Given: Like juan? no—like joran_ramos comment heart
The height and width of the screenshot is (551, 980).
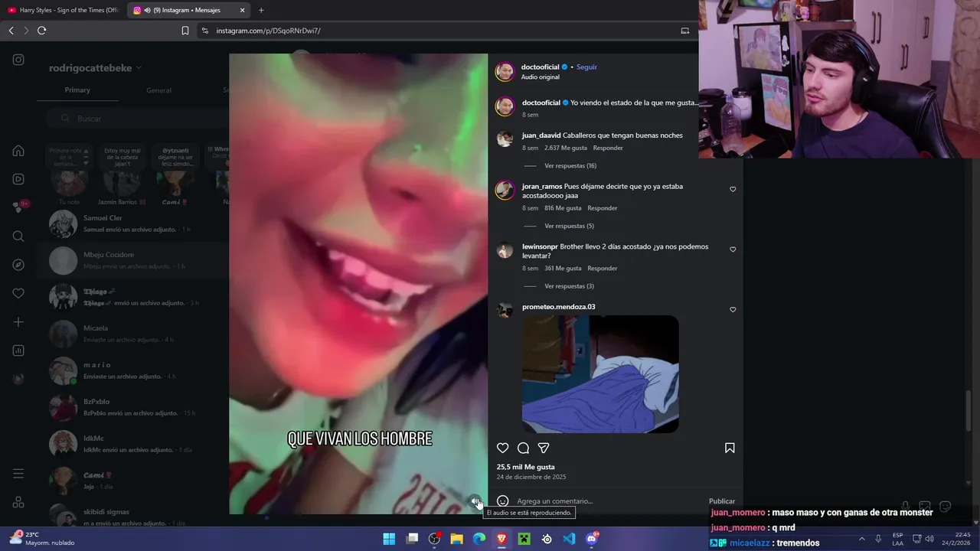Looking at the screenshot, I should point(733,189).
